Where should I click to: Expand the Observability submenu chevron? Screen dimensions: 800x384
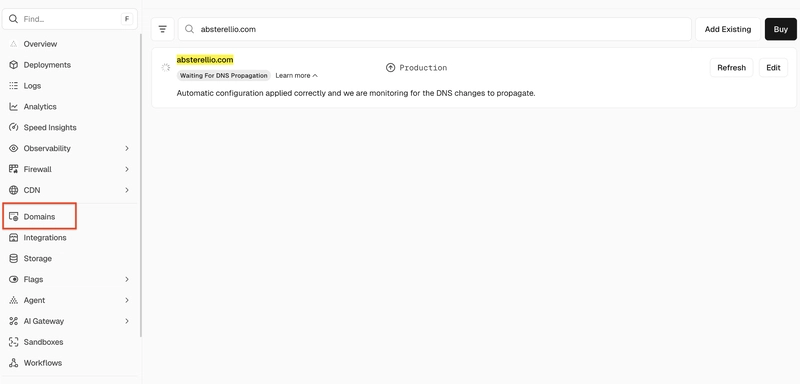pos(127,148)
